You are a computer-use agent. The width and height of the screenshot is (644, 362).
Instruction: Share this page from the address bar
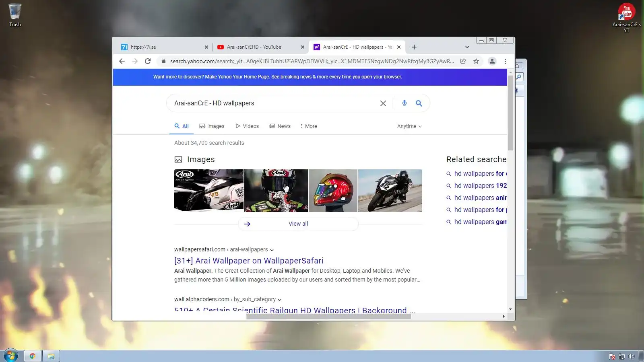tap(463, 61)
